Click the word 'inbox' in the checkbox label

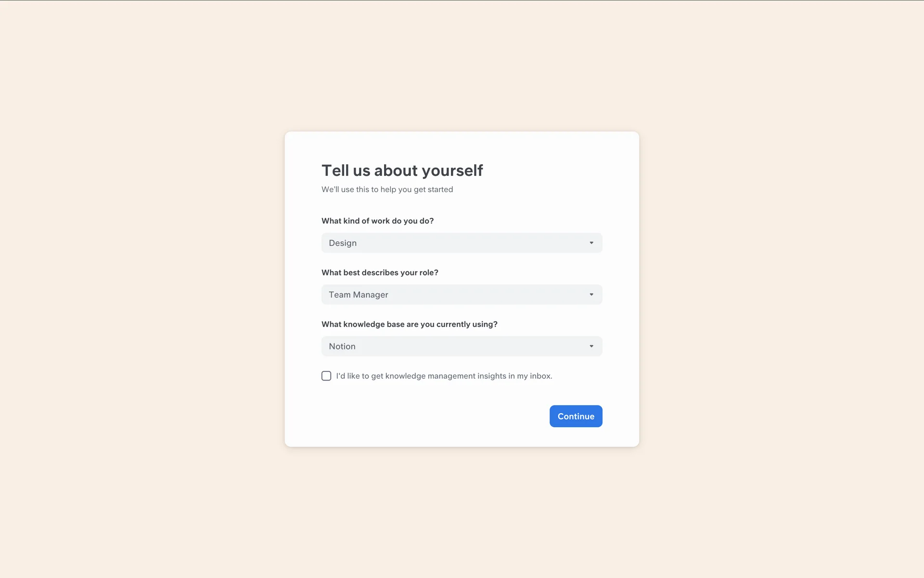(540, 376)
